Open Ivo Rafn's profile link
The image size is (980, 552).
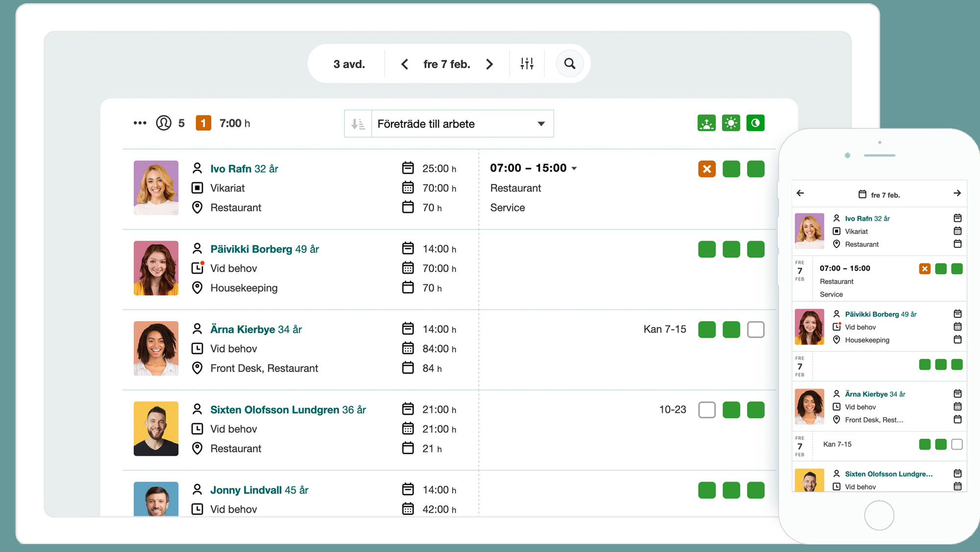244,169
